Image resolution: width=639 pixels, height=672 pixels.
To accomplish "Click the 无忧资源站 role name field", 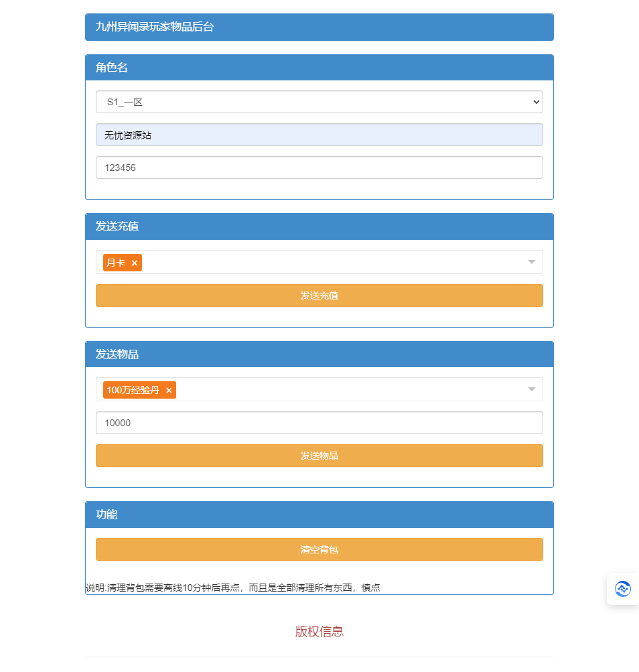I will [x=319, y=135].
